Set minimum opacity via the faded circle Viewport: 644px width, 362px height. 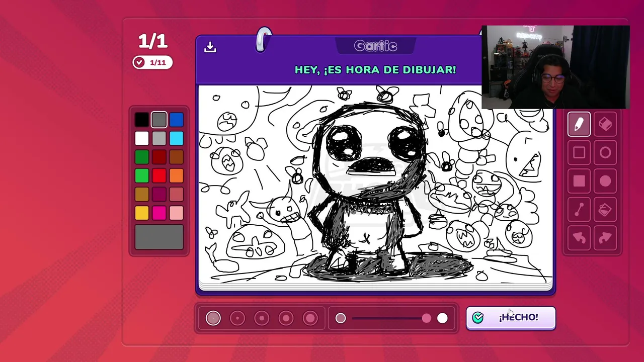pyautogui.click(x=341, y=318)
